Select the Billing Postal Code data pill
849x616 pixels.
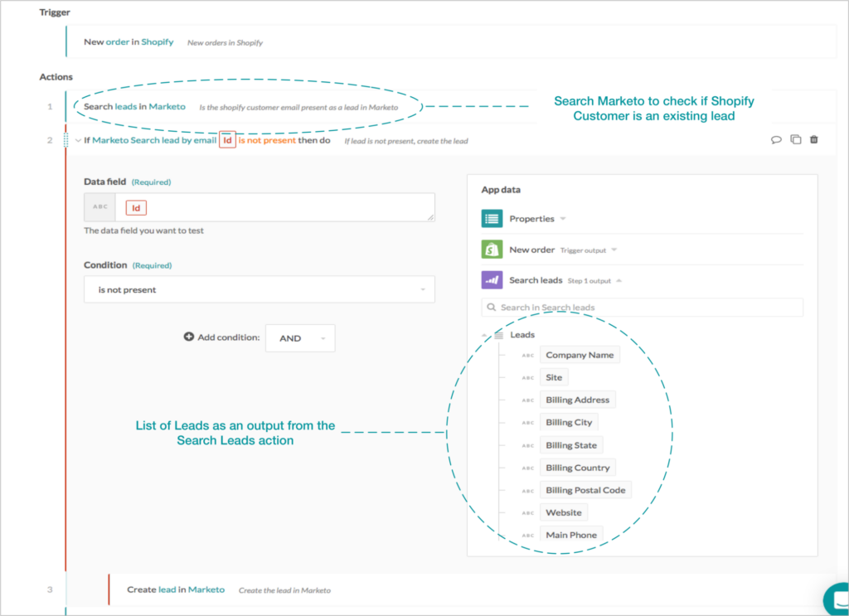[586, 490]
